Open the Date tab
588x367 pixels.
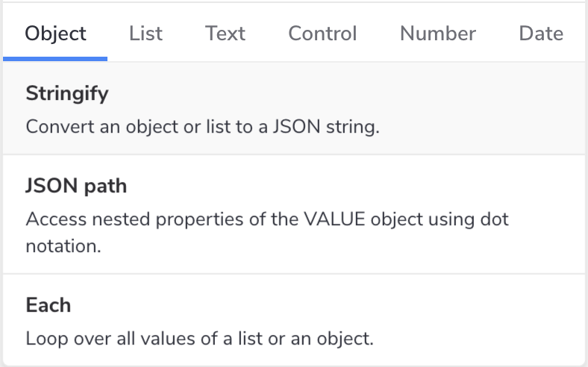point(540,34)
